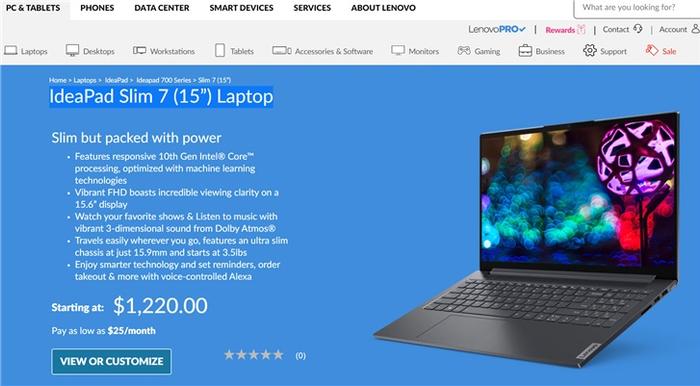This screenshot has width=700, height=386.
Task: Select the Desktops monitor icon
Action: point(72,50)
